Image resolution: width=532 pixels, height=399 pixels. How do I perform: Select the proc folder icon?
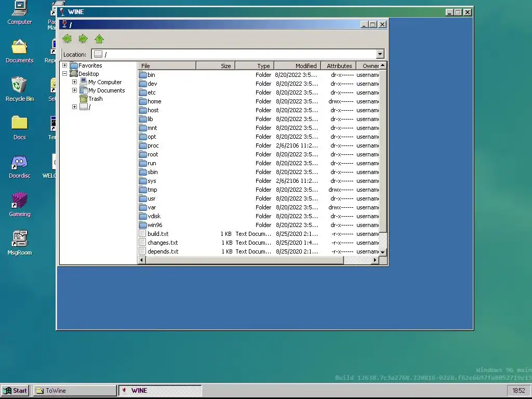pos(143,145)
